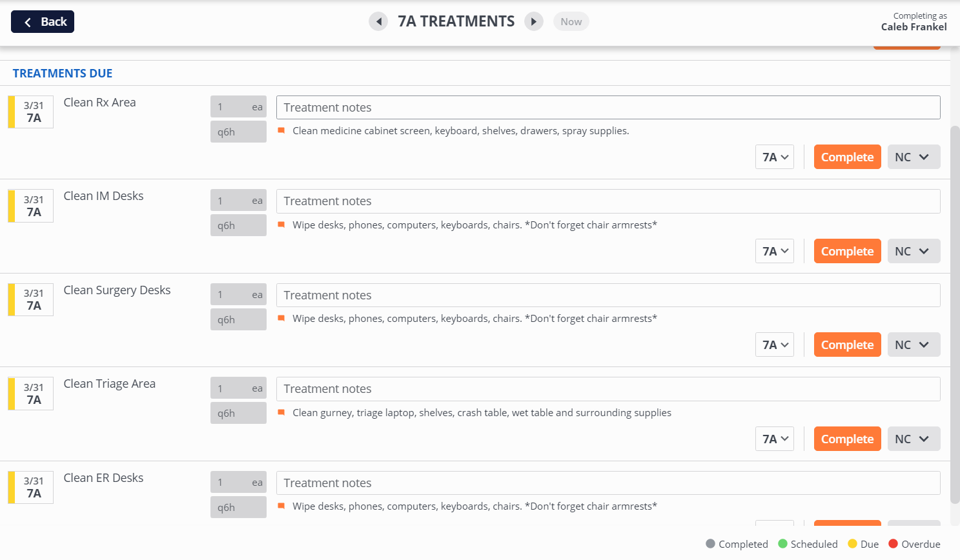Click the 3/31 7A due badge for Clean IM Desks
Image resolution: width=960 pixels, height=560 pixels.
[31, 206]
